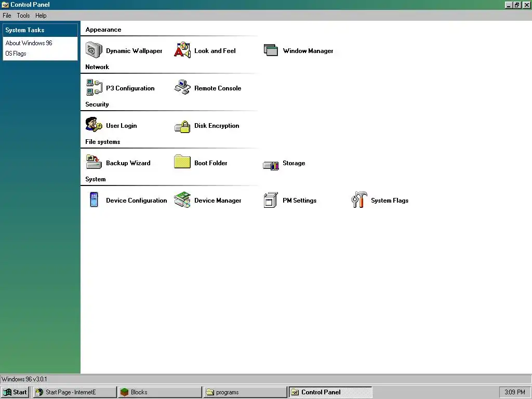
Task: Open the P3 Configuration network icon
Action: tap(94, 87)
